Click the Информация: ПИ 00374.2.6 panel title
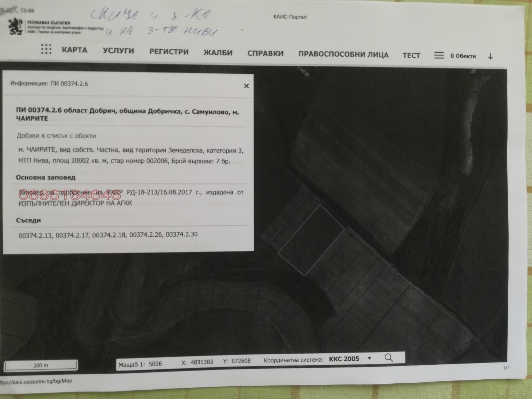The width and height of the screenshot is (532, 399). coord(49,83)
